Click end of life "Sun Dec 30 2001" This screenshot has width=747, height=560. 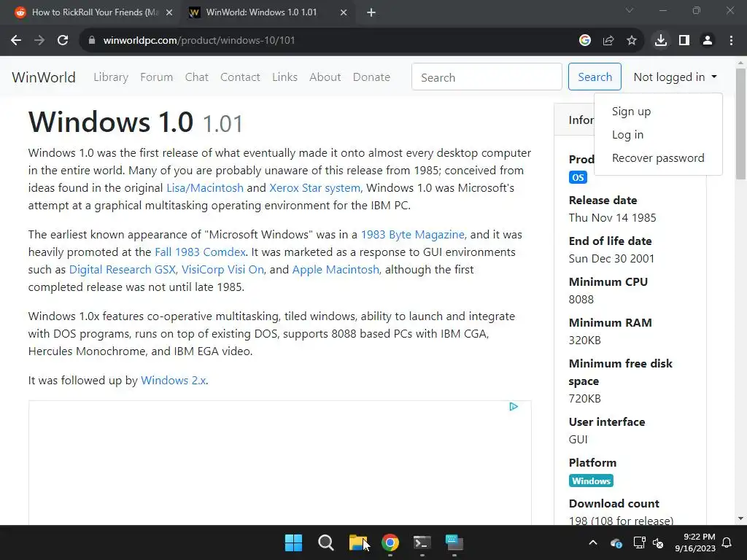point(612,259)
